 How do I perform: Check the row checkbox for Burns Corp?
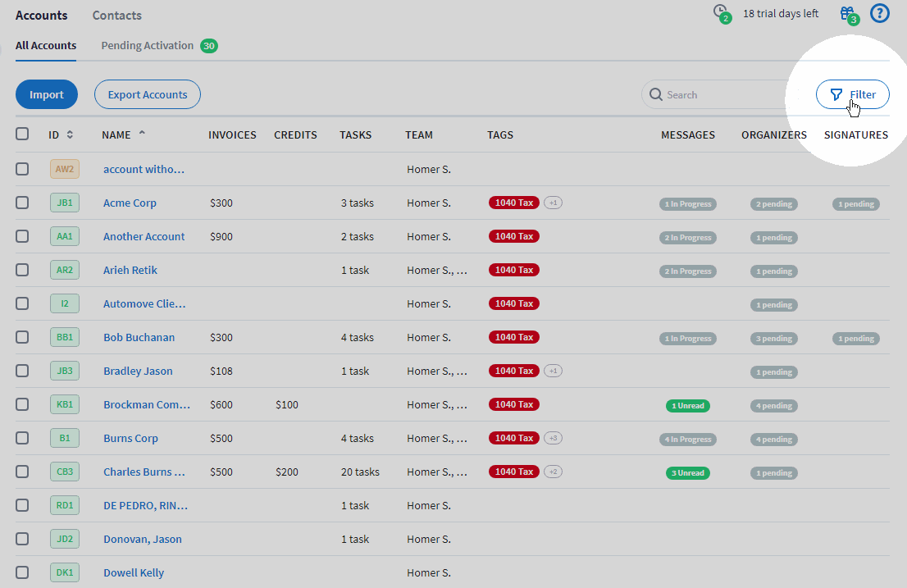point(22,438)
